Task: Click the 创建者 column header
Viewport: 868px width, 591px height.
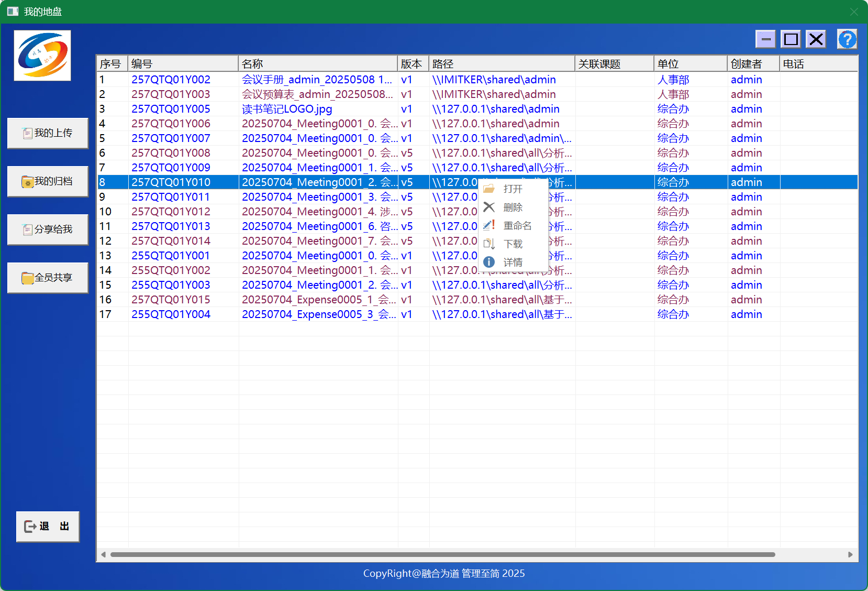Action: pyautogui.click(x=753, y=64)
